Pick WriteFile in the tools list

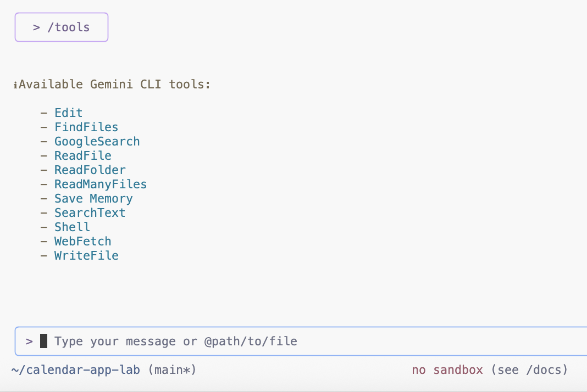[86, 256]
